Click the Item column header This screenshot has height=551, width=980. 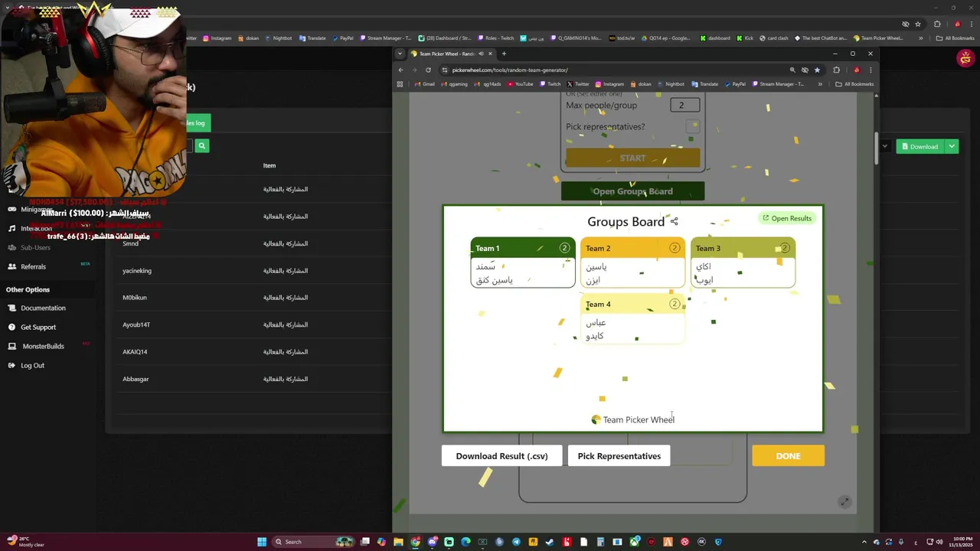[x=269, y=165]
